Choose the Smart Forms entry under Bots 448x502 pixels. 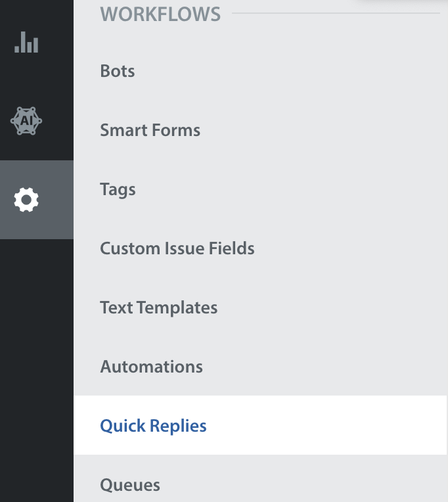pyautogui.click(x=150, y=130)
